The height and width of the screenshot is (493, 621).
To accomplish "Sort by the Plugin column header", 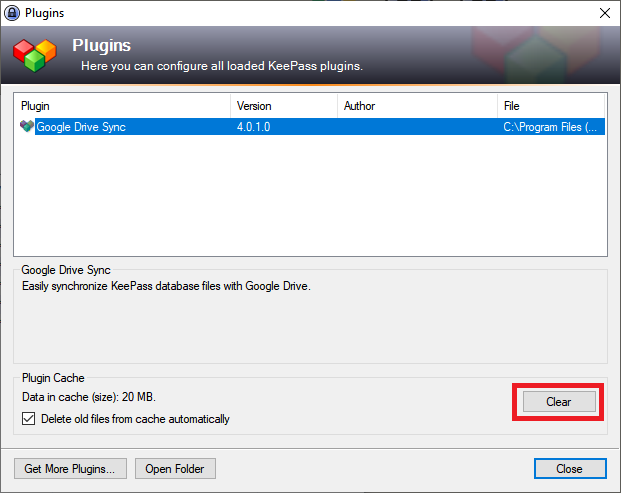I will 122,106.
